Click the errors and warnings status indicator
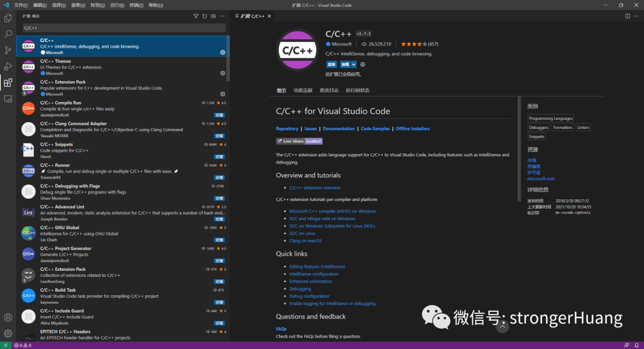644x349 pixels. [23, 345]
